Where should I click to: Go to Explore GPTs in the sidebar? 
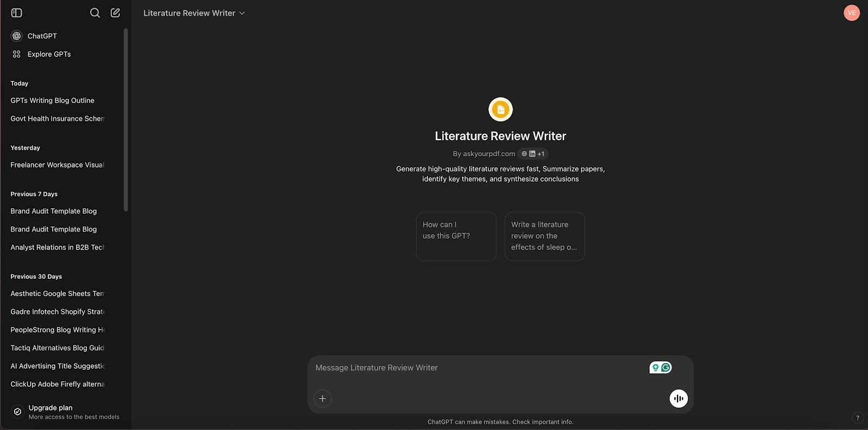[49, 54]
